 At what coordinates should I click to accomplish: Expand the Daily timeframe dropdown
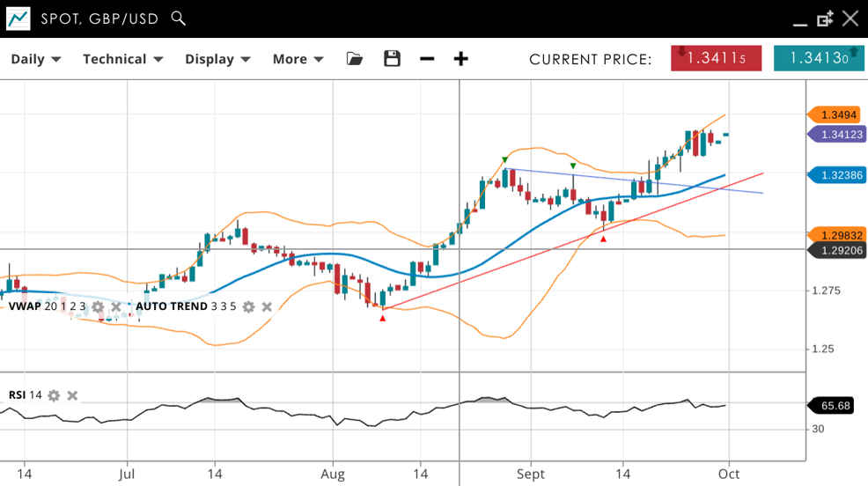click(36, 59)
